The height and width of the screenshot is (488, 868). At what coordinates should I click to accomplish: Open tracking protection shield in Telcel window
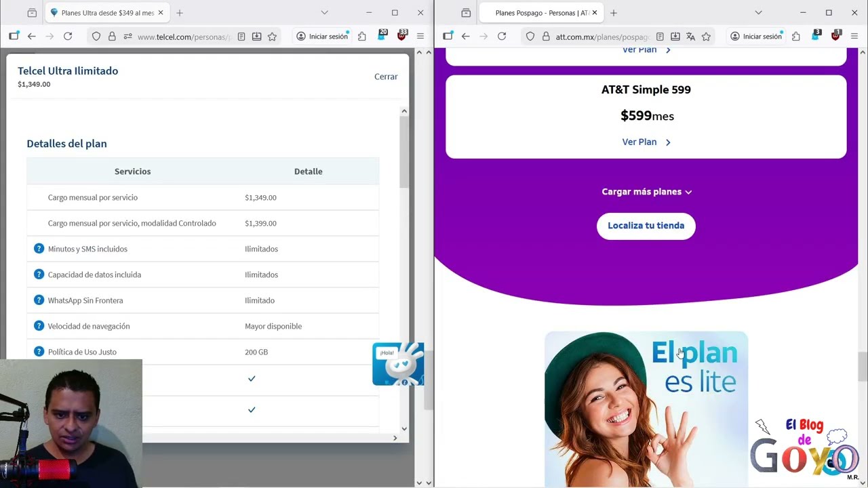click(96, 37)
